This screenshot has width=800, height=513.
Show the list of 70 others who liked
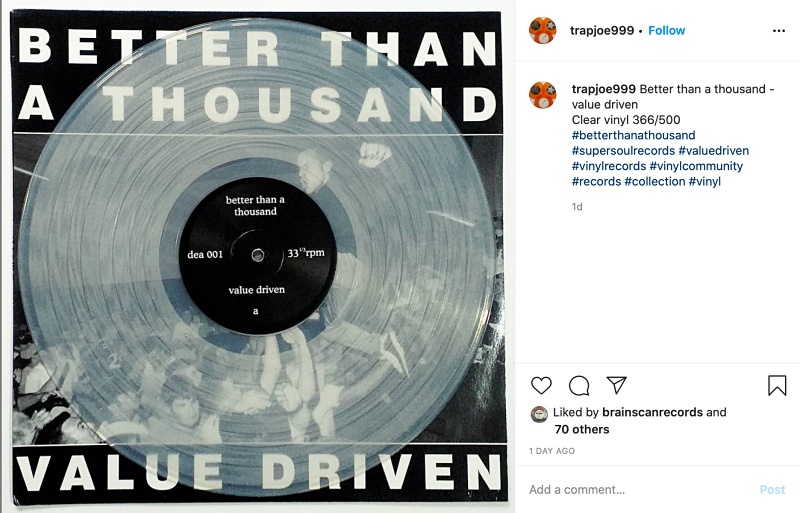tap(582, 429)
